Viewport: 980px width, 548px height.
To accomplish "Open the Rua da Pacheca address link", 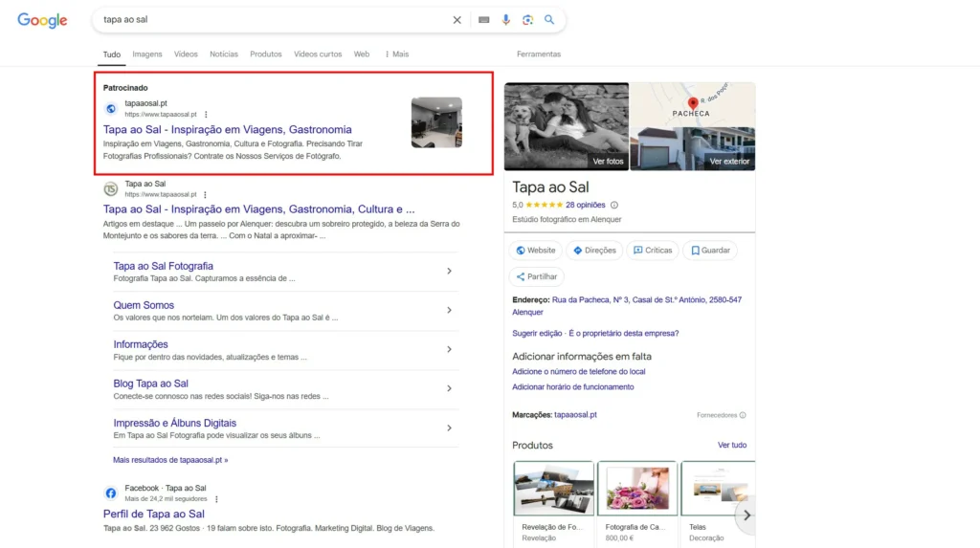I will (627, 306).
